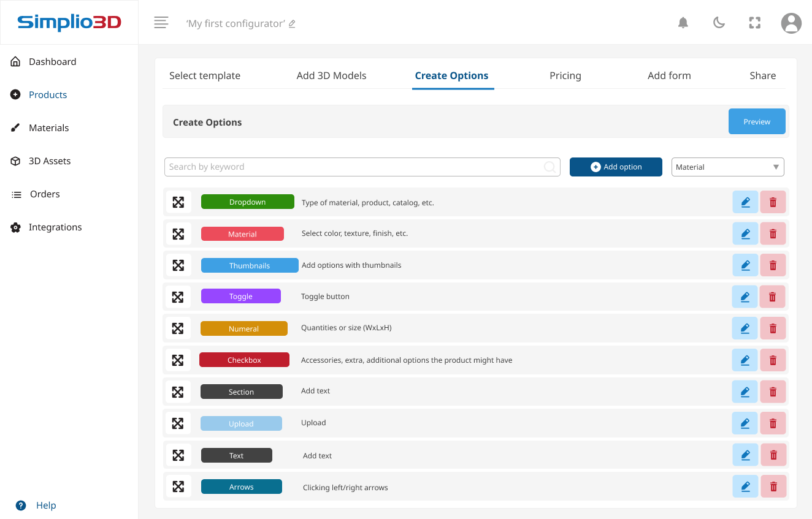This screenshot has width=812, height=519.
Task: Open the Material filter dropdown
Action: point(727,167)
